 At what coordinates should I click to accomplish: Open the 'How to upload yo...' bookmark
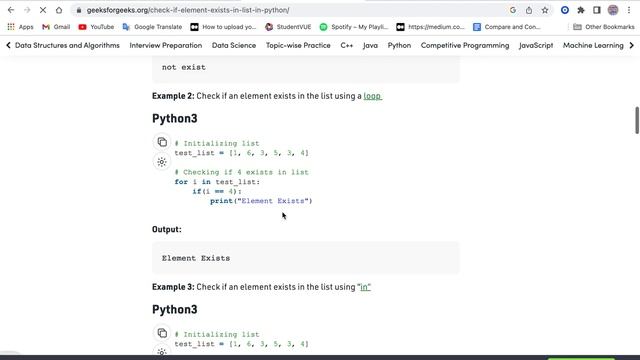pyautogui.click(x=223, y=27)
